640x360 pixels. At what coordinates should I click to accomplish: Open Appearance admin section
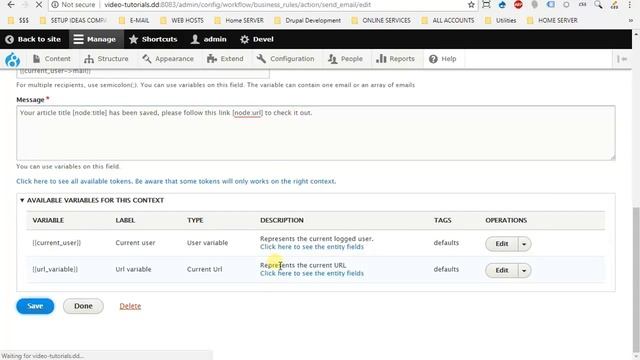point(168,59)
